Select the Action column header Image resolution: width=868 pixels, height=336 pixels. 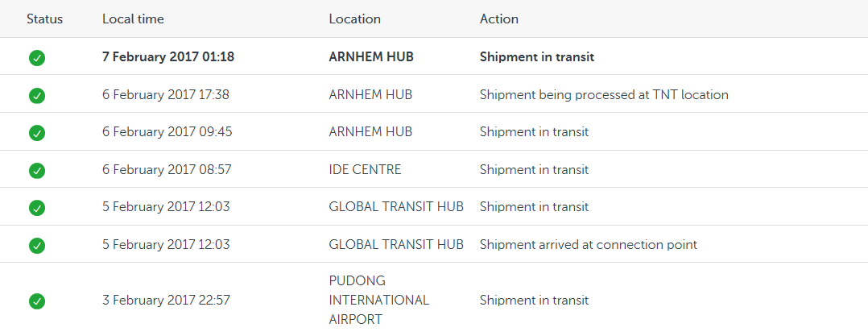click(x=499, y=19)
